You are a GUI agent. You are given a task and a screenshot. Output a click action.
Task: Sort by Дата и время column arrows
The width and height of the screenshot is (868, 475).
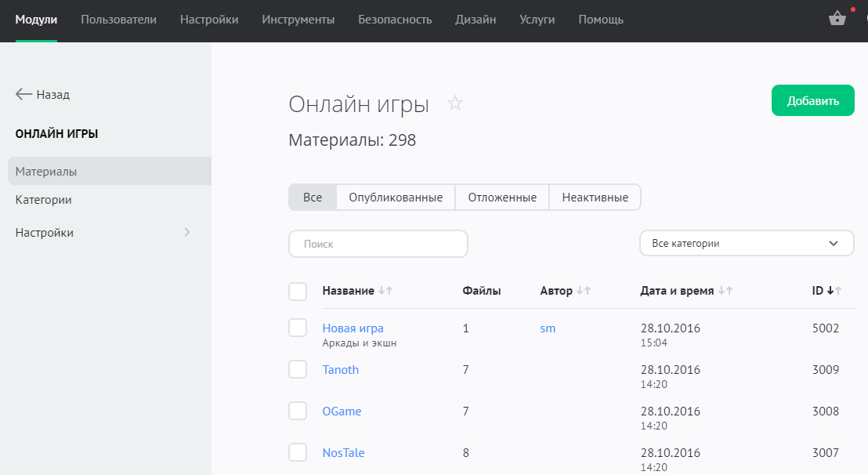[725, 291]
